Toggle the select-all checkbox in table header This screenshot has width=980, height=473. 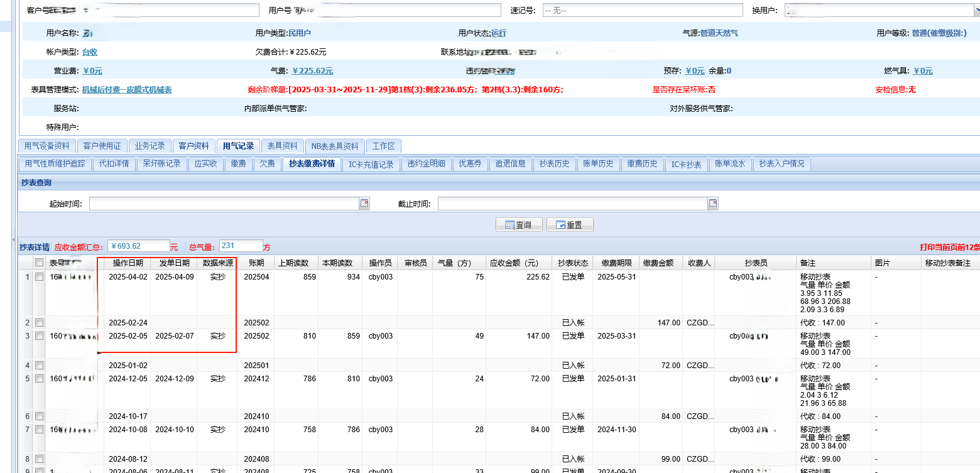pos(40,263)
